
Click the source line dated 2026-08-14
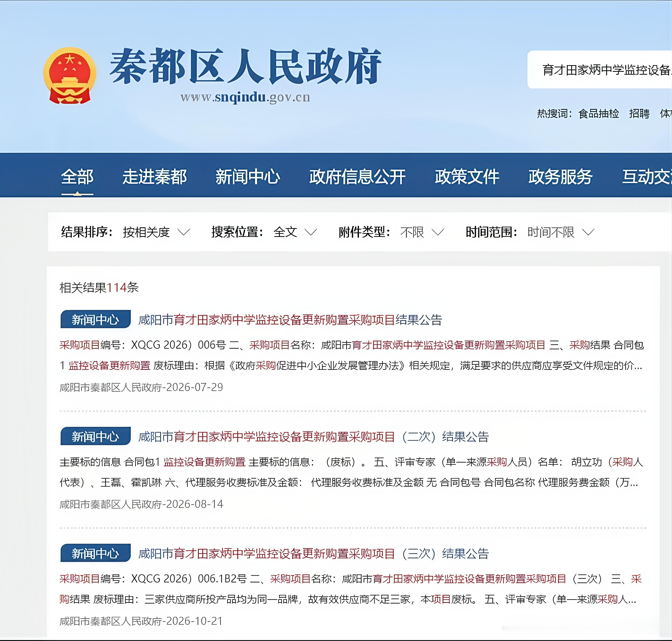141,504
